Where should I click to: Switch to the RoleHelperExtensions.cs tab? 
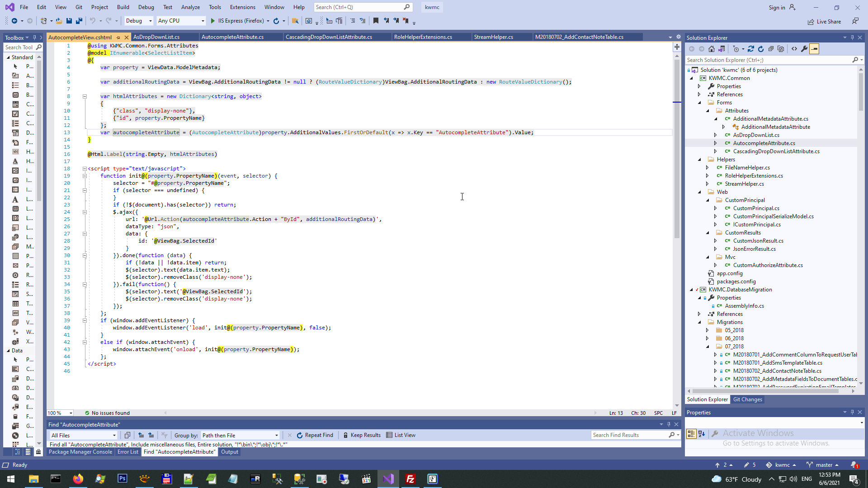(423, 37)
